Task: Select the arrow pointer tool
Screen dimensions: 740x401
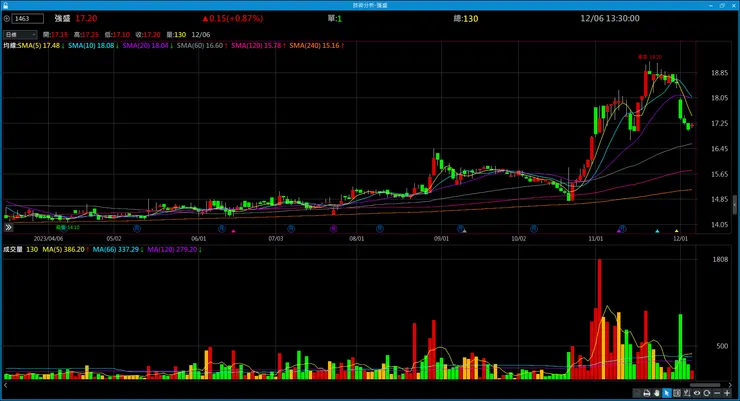Action: tap(667, 393)
